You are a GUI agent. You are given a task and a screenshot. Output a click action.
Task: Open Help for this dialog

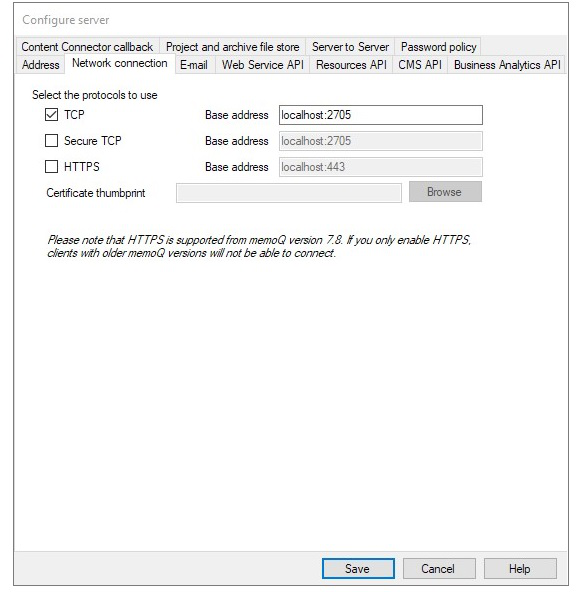click(x=520, y=568)
